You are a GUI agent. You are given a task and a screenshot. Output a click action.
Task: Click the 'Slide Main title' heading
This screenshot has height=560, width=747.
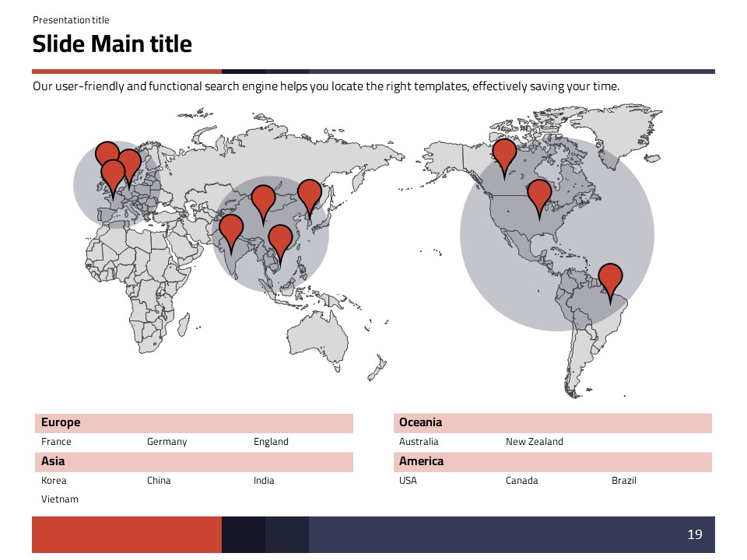point(112,44)
